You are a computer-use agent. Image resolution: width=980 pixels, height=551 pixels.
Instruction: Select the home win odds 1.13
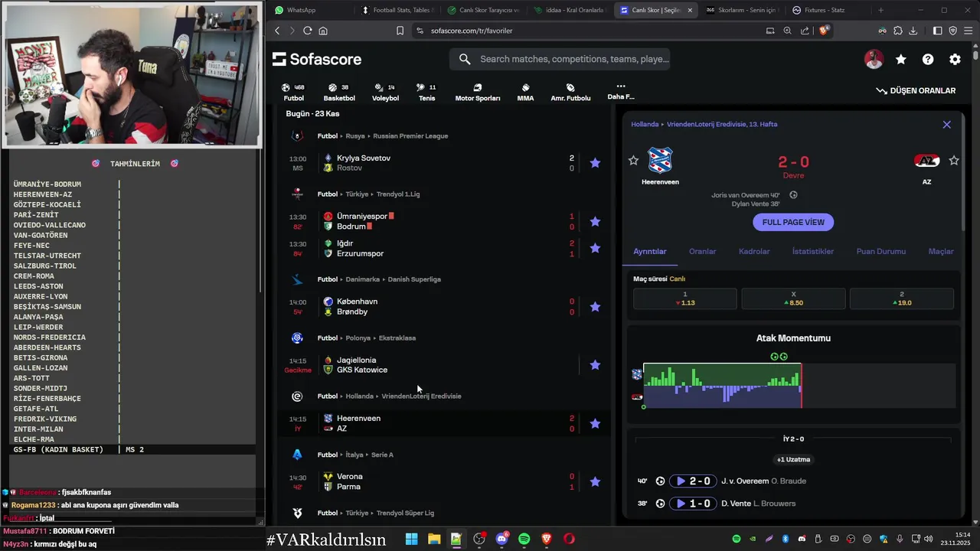(x=685, y=298)
